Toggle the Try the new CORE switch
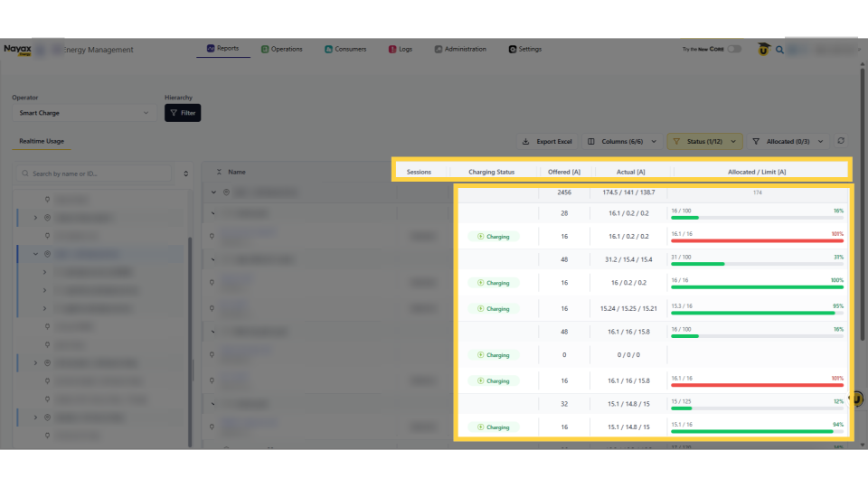This screenshot has height=488, width=868. coord(733,50)
